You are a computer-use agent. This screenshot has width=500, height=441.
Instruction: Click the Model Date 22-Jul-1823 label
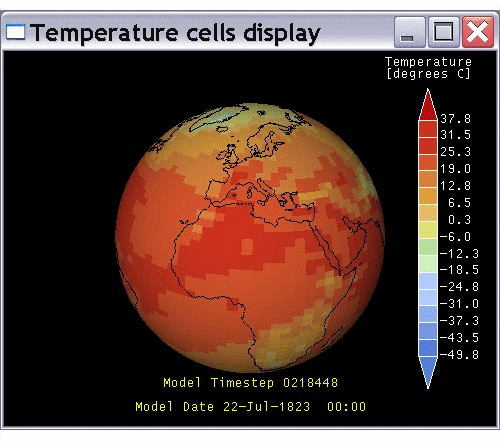coord(250,407)
